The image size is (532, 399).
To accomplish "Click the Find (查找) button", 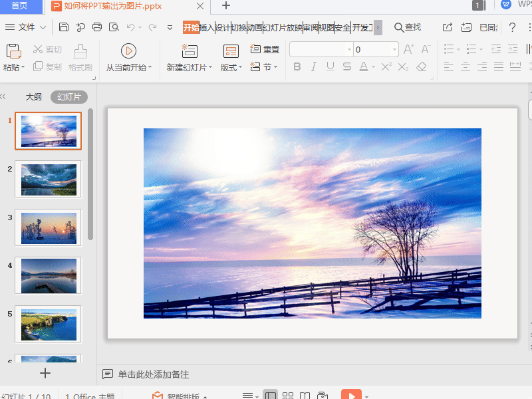I will tap(408, 27).
